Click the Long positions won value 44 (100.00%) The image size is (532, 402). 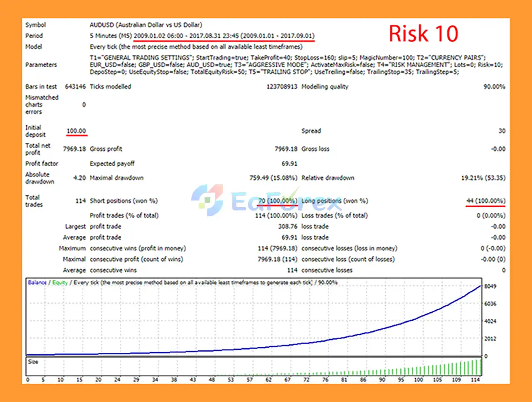tap(485, 201)
